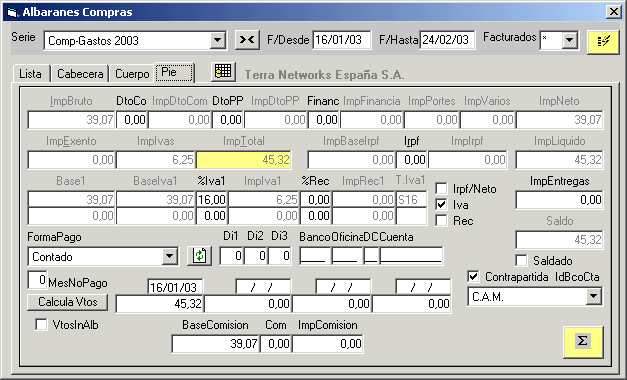The width and height of the screenshot is (627, 380).
Task: Switch to the Cuerpo tab
Action: click(132, 74)
